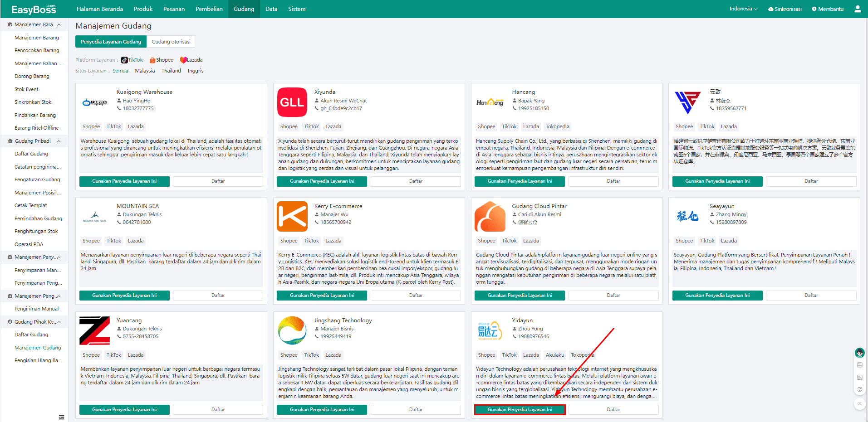This screenshot has width=868, height=422.
Task: Click the Yidayun logo
Action: point(490,330)
